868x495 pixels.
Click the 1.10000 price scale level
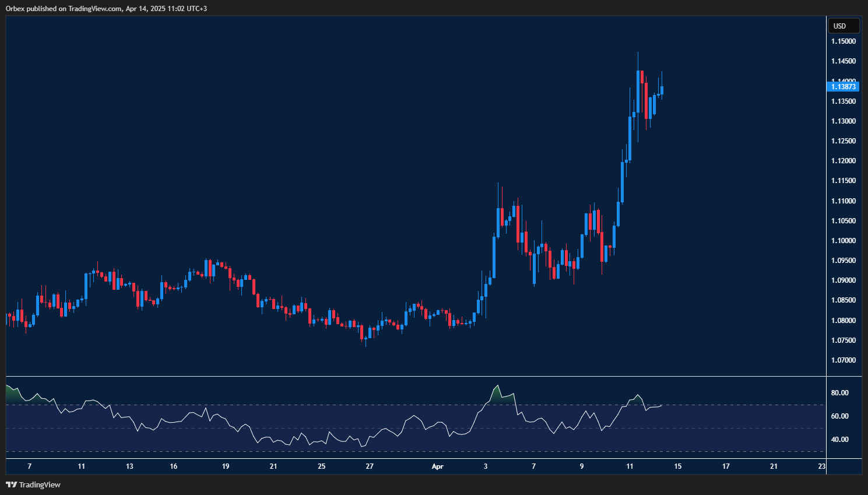coord(843,241)
